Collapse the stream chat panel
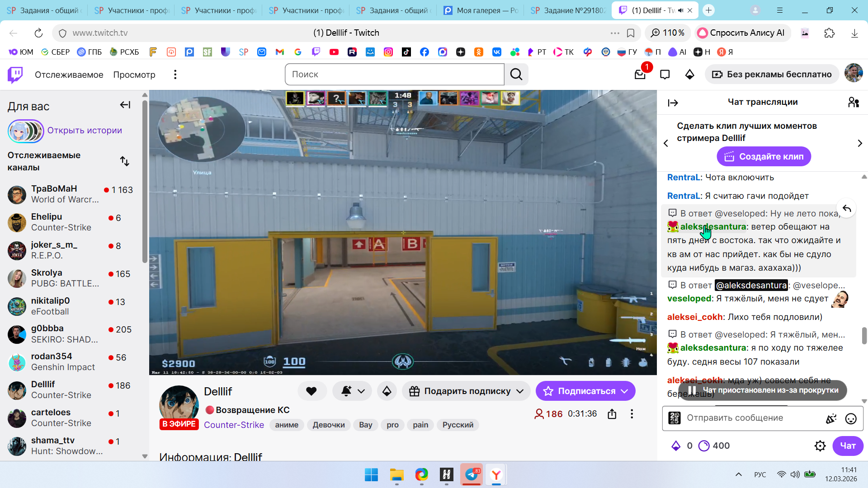Screen dimensions: 868x488 673,103
